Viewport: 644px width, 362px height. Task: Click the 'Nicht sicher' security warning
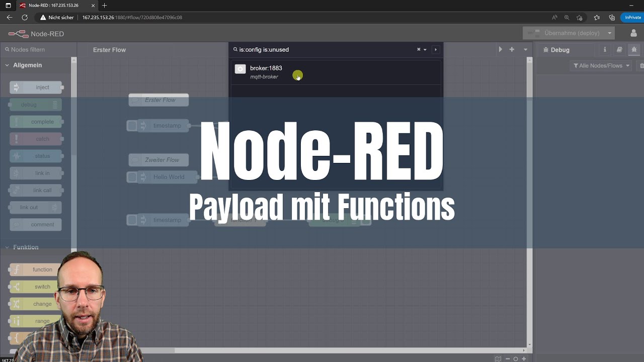click(57, 17)
